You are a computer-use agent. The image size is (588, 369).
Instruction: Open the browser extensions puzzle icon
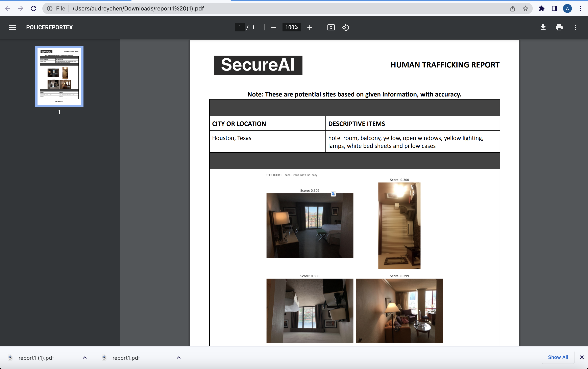pyautogui.click(x=541, y=8)
